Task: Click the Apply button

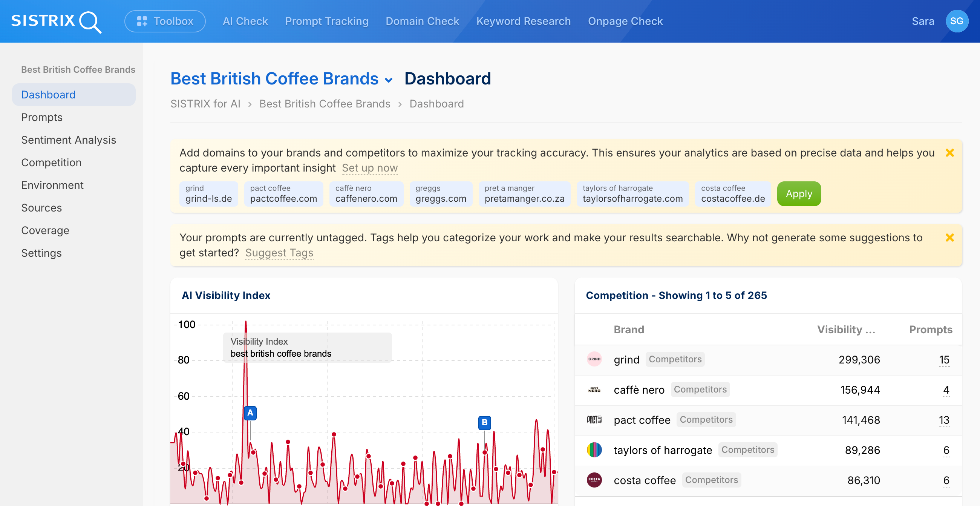Action: (x=799, y=194)
